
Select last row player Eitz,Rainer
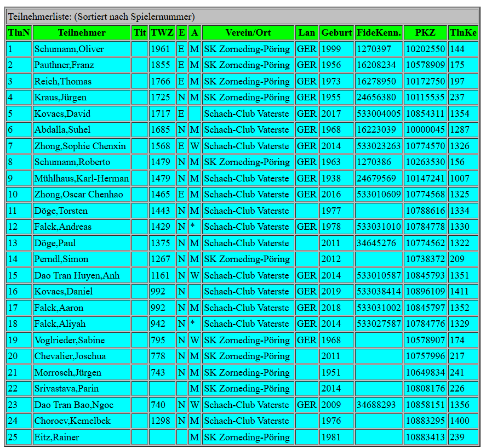coord(56,438)
